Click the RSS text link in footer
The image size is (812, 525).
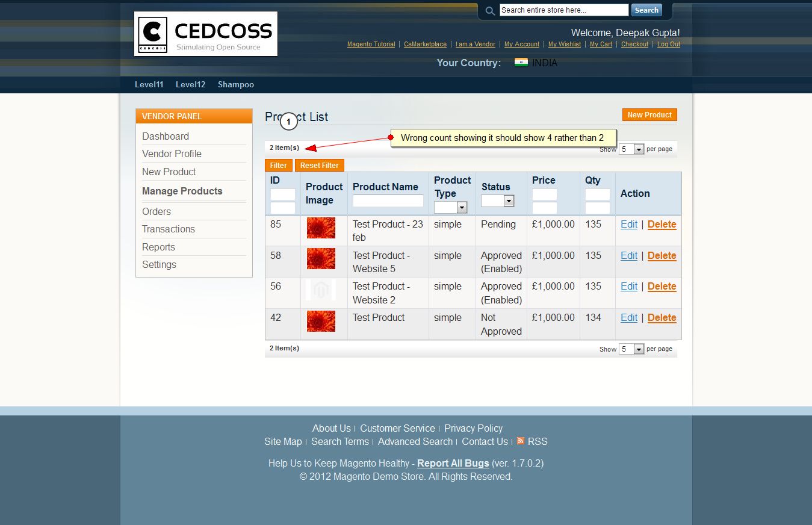point(538,441)
